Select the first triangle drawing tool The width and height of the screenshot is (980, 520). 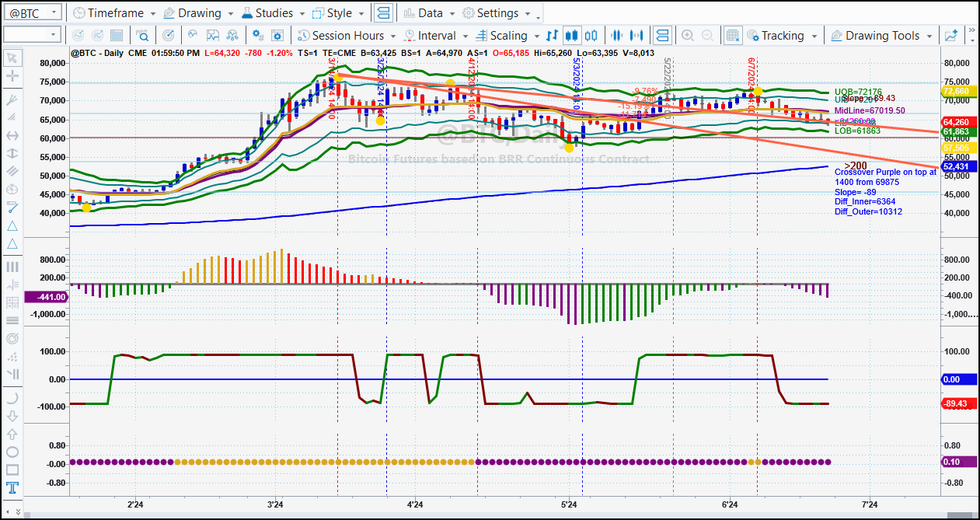(12, 225)
